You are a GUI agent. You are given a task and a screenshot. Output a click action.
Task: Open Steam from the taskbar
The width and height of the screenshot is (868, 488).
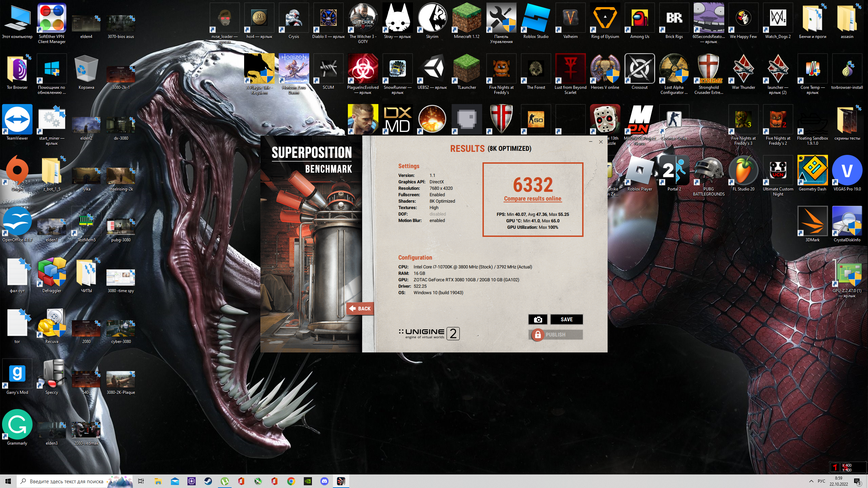(x=208, y=481)
